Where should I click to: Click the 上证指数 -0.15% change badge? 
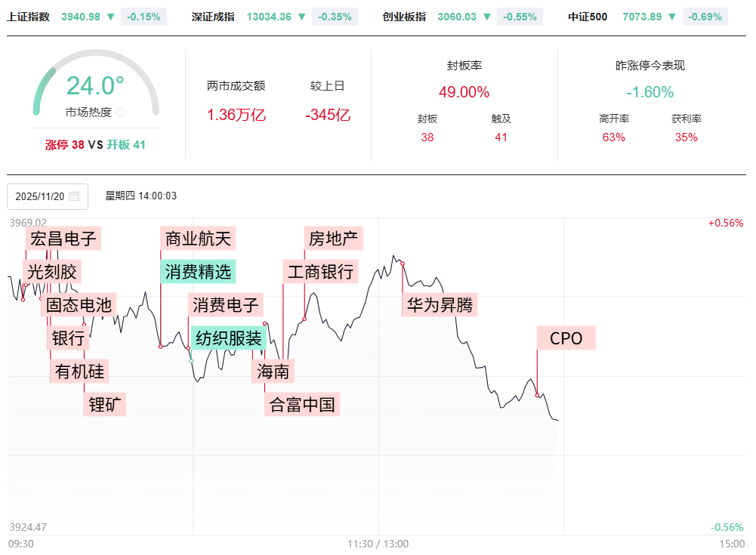[x=144, y=17]
